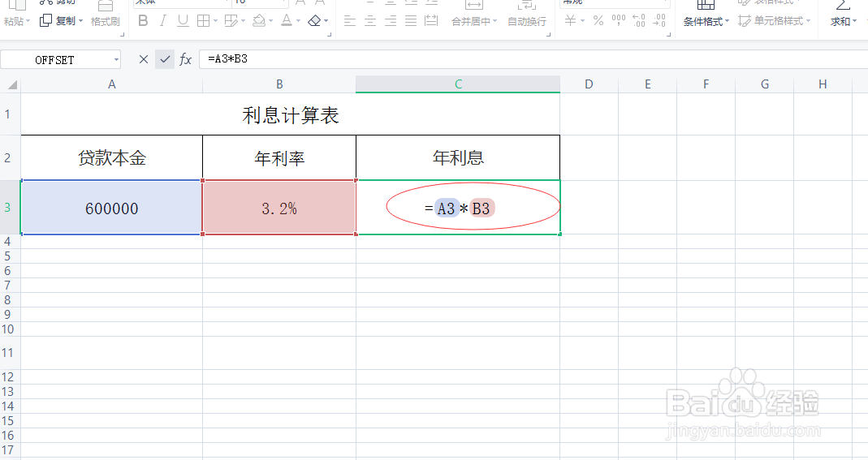Expand the 复制 copy options arrow

tap(81, 22)
